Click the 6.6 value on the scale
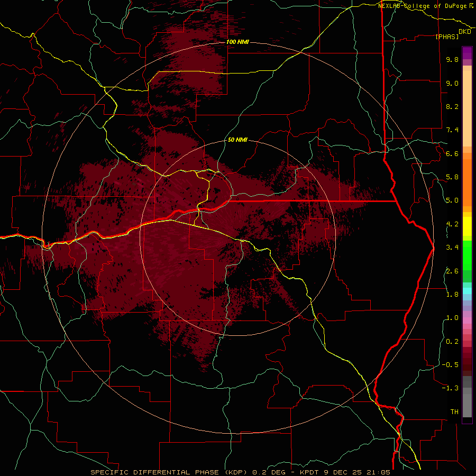Screen dimensions: 476x476 point(452,153)
